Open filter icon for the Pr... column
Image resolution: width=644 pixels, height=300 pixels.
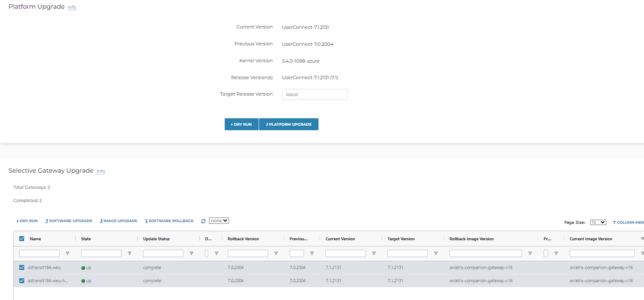[556, 253]
